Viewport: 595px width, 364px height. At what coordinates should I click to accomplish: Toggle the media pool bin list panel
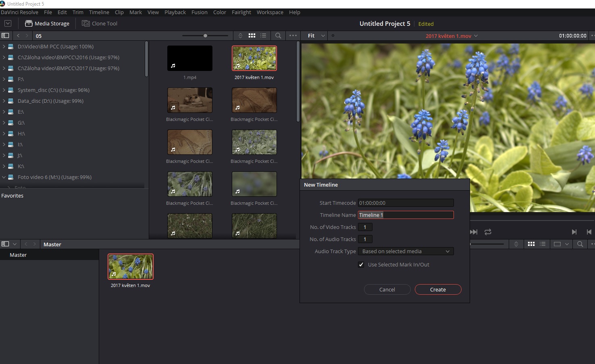pos(5,244)
